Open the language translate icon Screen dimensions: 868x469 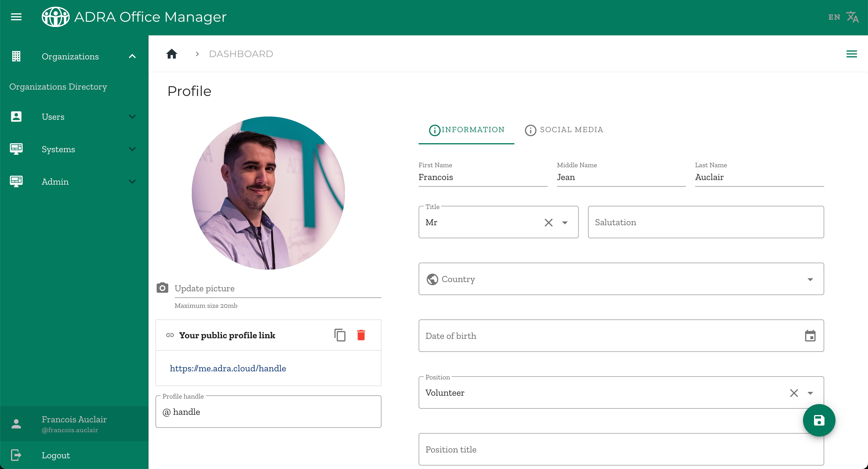[852, 17]
